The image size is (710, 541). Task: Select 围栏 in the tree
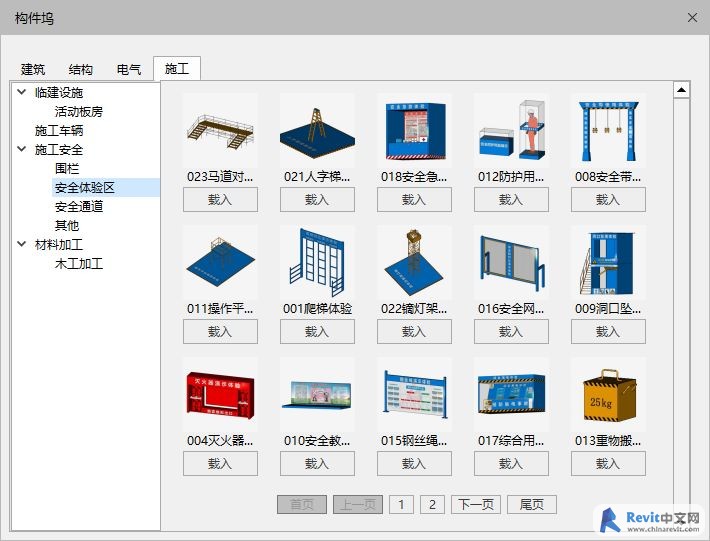67,168
